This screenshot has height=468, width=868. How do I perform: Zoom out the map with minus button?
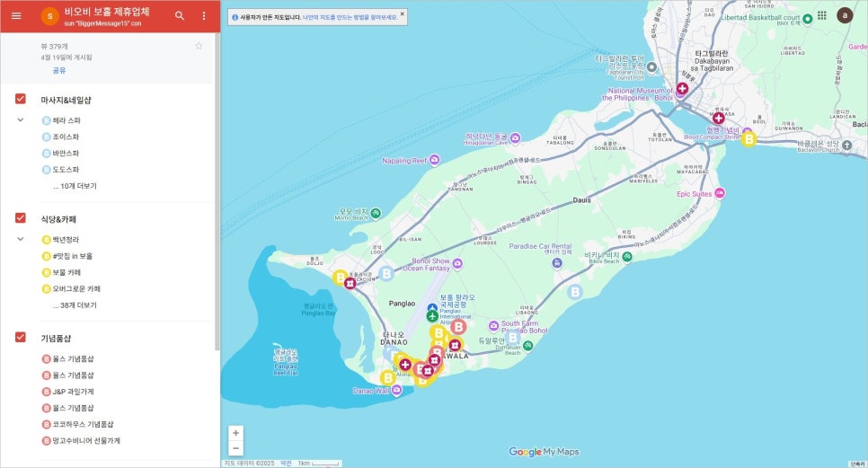(x=235, y=448)
